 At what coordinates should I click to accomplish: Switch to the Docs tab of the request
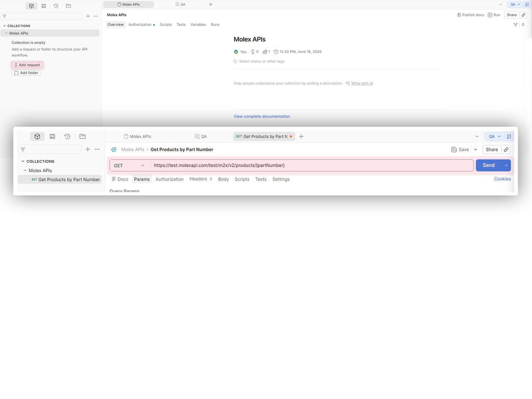[120, 179]
